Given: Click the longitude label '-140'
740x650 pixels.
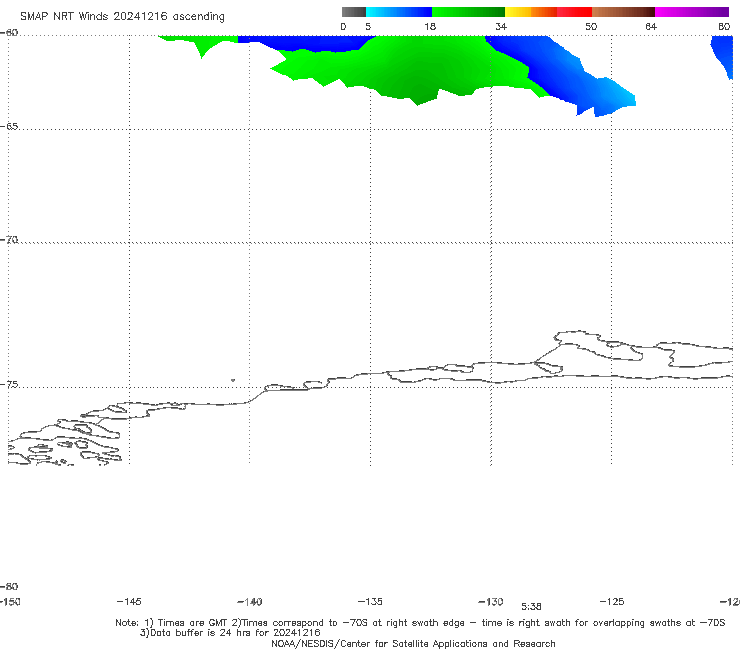Looking at the screenshot, I should pos(250,601).
